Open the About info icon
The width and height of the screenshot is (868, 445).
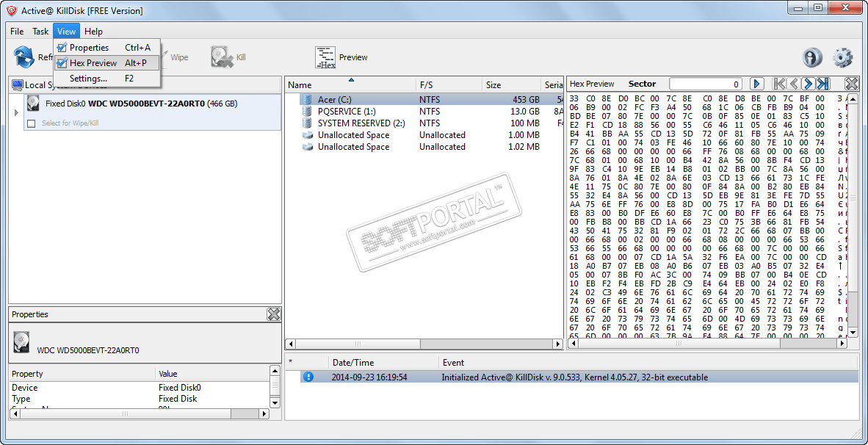point(812,57)
